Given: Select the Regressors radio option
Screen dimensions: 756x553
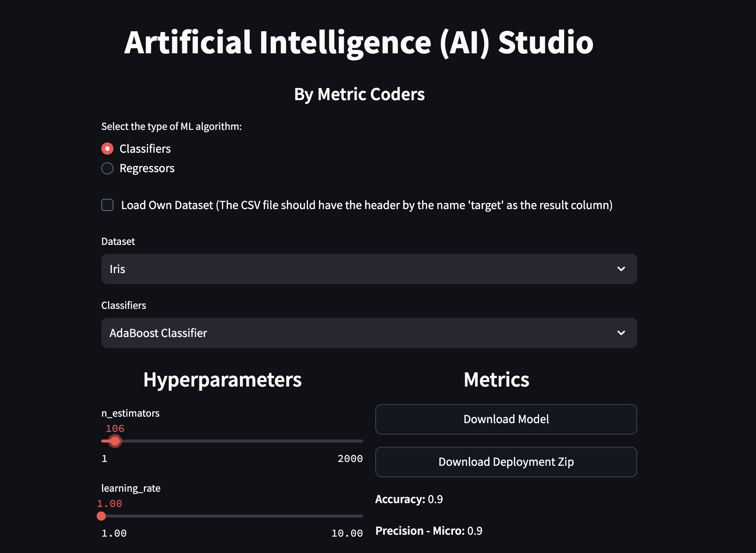Looking at the screenshot, I should (107, 168).
